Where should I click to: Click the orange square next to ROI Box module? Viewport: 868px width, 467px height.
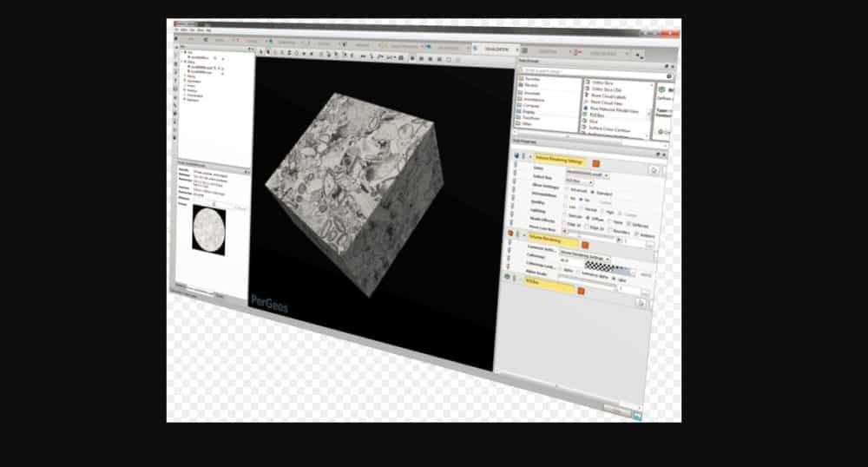pyautogui.click(x=581, y=292)
